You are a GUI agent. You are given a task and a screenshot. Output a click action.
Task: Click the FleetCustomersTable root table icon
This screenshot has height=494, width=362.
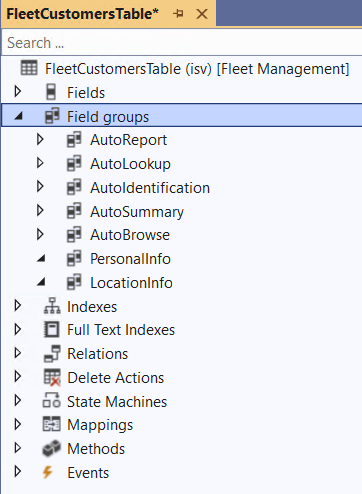(x=29, y=68)
